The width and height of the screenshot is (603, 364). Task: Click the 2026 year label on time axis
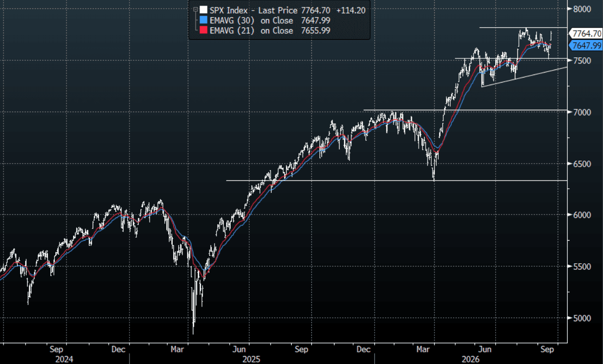coord(471,359)
